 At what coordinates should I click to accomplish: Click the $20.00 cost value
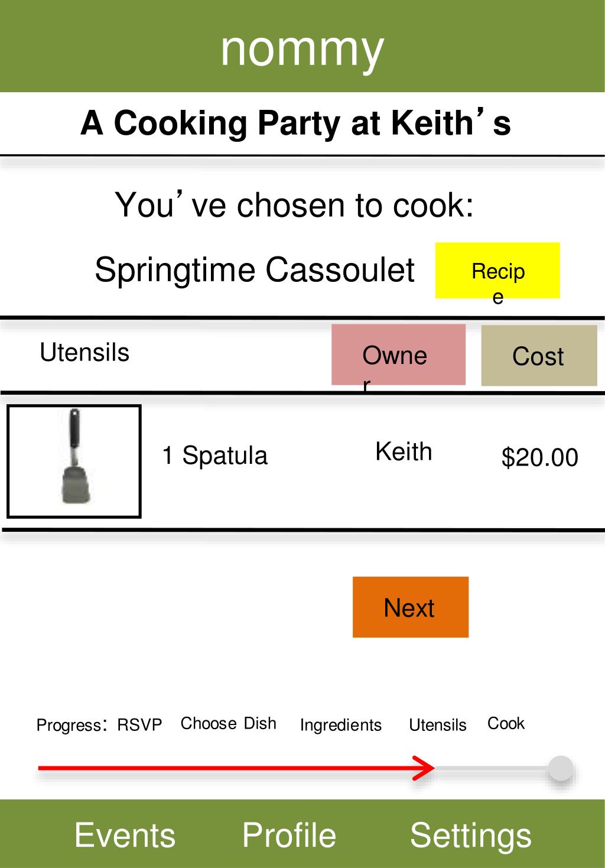click(540, 457)
